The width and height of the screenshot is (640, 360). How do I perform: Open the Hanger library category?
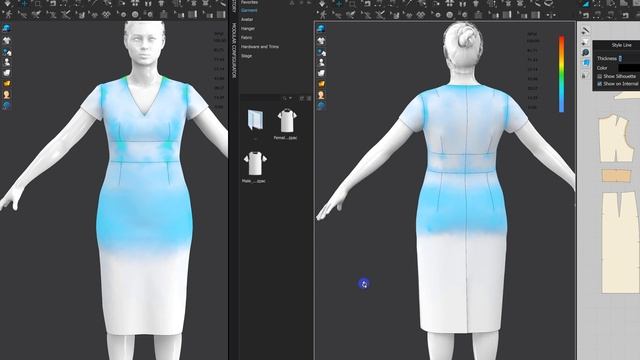click(x=248, y=29)
